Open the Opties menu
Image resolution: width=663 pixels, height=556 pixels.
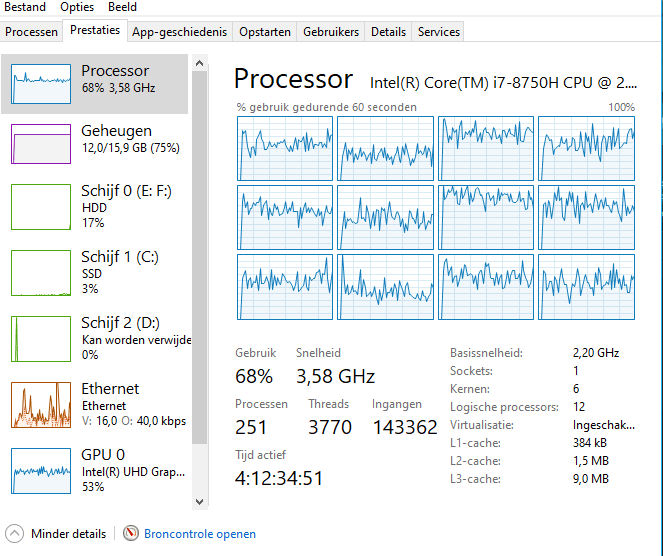(77, 7)
